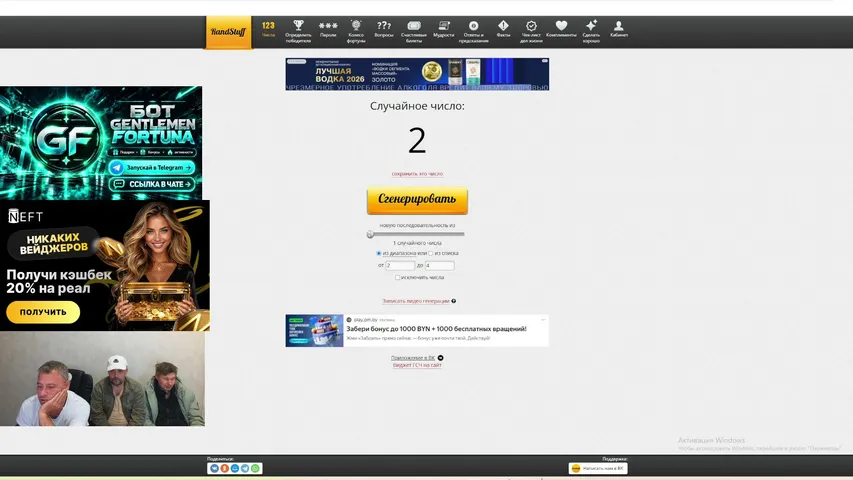
Task: Select the 'из диапазона' radio button
Action: (379, 254)
